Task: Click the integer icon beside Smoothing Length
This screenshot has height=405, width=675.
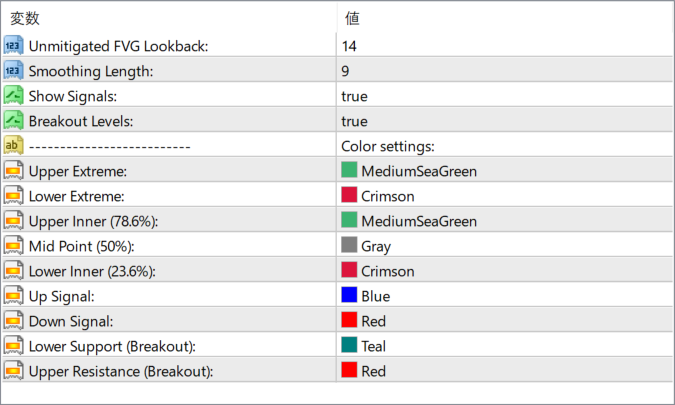Action: [13, 71]
